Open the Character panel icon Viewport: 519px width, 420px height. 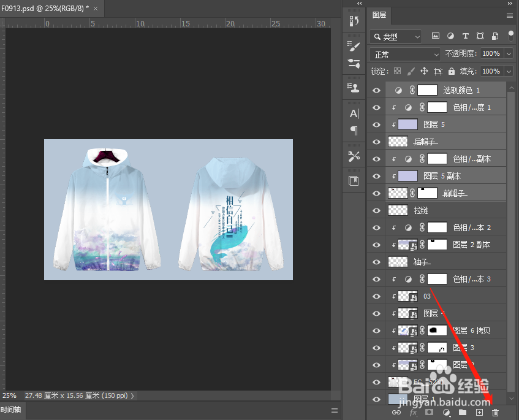(354, 113)
